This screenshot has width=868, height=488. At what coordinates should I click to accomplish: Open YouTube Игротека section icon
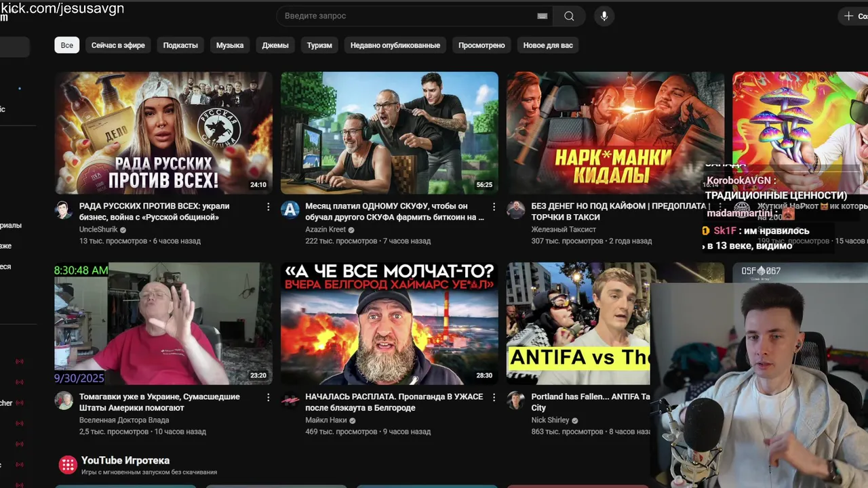coord(68,464)
